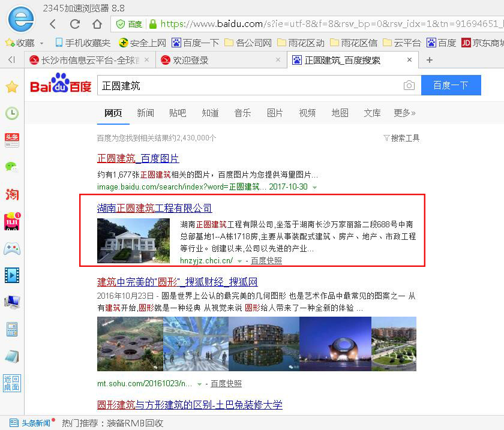
Task: Reload the page with refresh icon
Action: [x=75, y=24]
